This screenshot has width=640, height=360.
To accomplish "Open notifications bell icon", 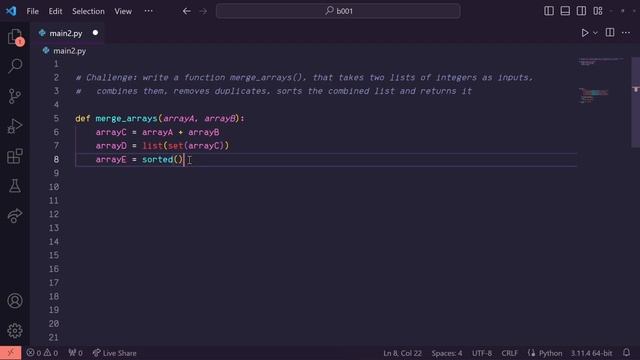I will click(627, 353).
